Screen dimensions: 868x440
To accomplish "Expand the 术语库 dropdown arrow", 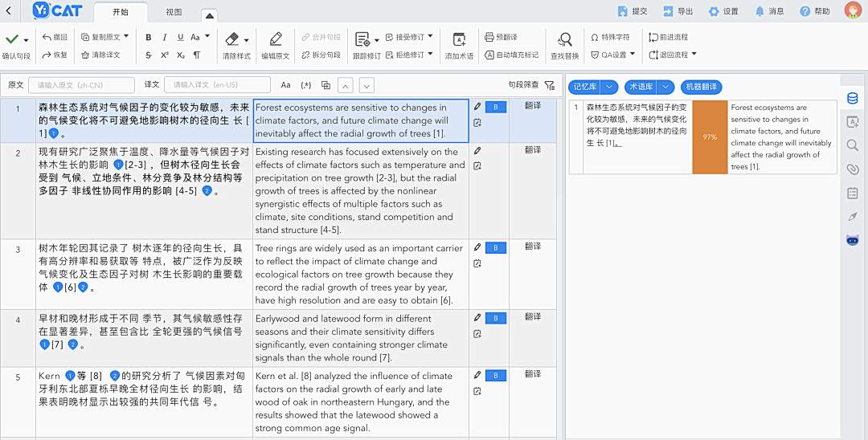I will 666,87.
